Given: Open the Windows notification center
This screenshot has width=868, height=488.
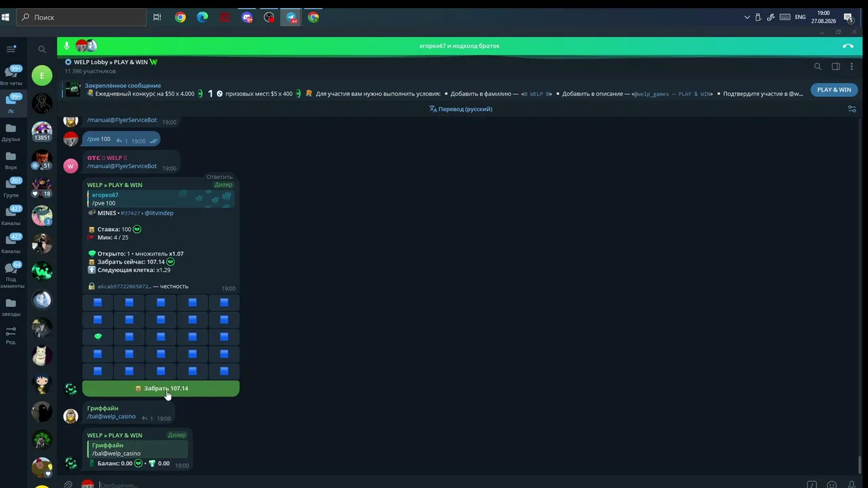Looking at the screenshot, I should point(848,18).
